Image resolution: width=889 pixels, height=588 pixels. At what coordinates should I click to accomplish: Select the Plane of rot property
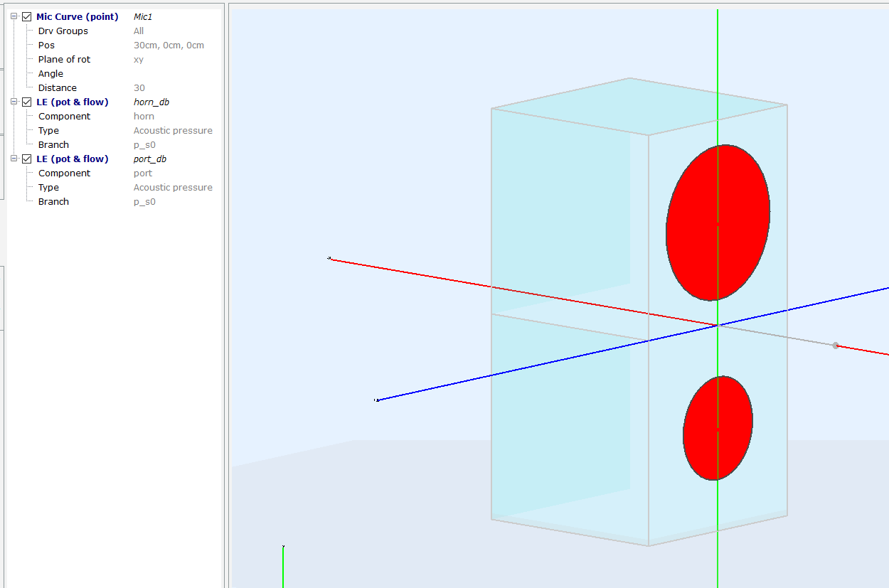(x=64, y=59)
